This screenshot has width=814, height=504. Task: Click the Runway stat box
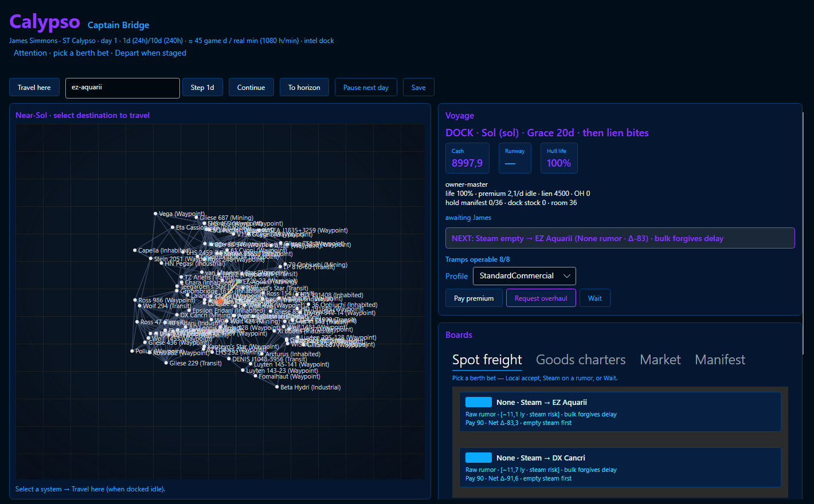(515, 158)
